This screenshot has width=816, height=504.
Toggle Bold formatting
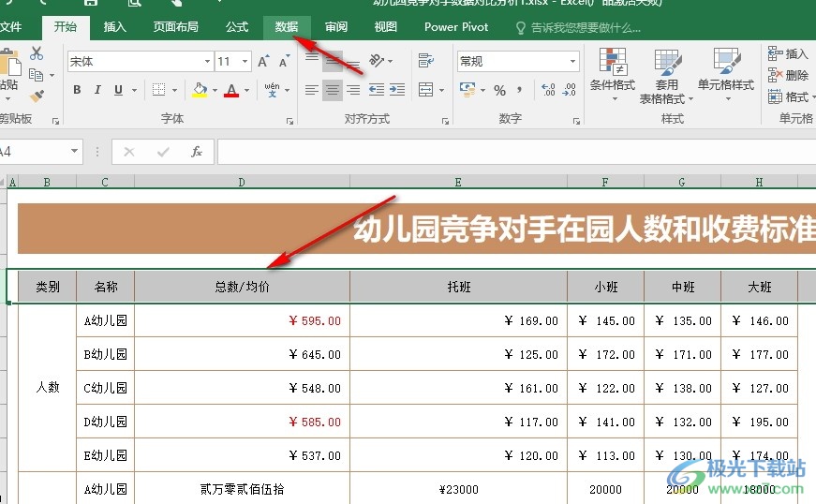coord(77,91)
